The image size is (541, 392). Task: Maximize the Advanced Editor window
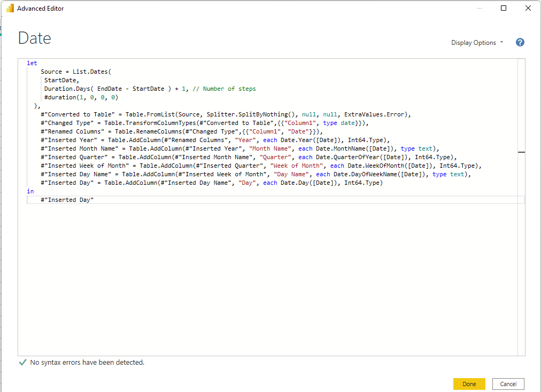click(x=504, y=8)
